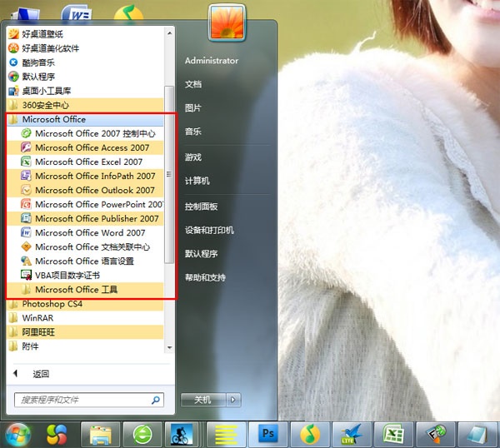Expand the Microsoft Office 工具 folder
500x448 pixels.
tap(85, 289)
